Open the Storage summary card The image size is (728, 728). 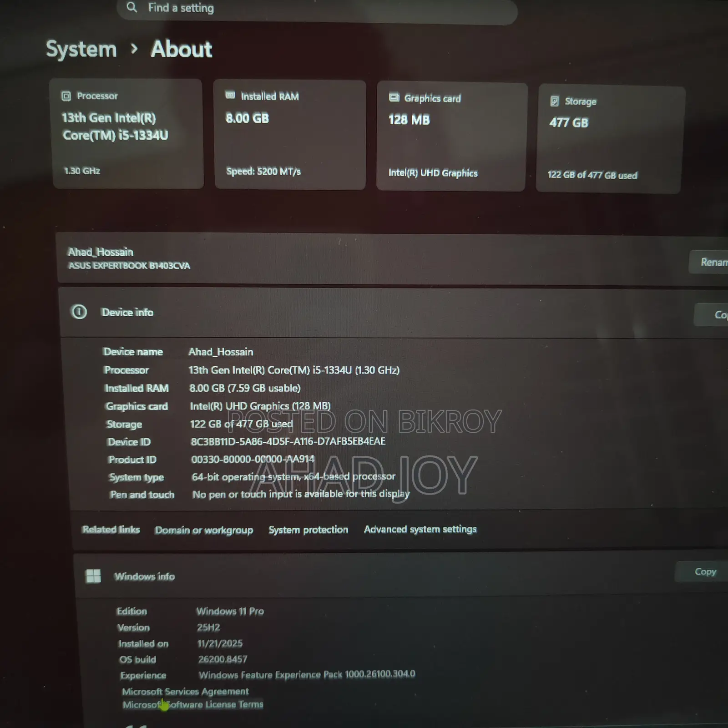(x=610, y=139)
